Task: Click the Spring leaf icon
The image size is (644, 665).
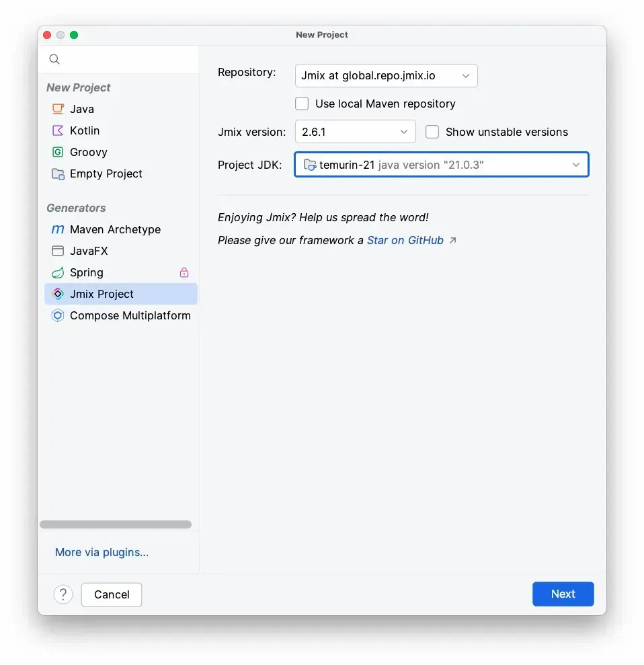Action: click(58, 272)
